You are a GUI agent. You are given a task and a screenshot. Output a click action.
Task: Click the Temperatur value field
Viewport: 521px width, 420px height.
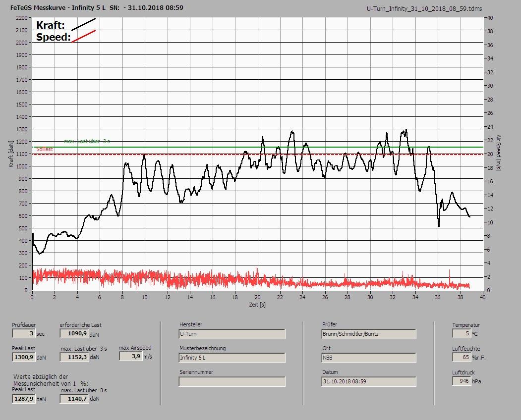[x=461, y=333]
